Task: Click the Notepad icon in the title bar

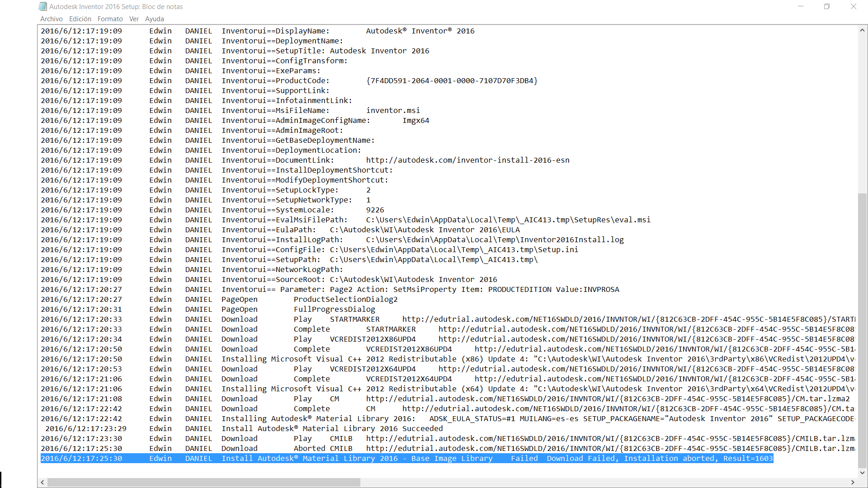Action: pyautogui.click(x=42, y=6)
